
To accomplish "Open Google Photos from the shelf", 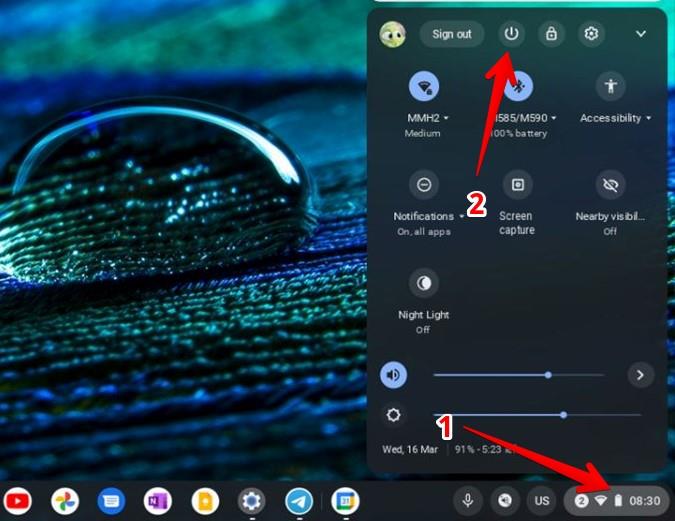I will [x=65, y=501].
